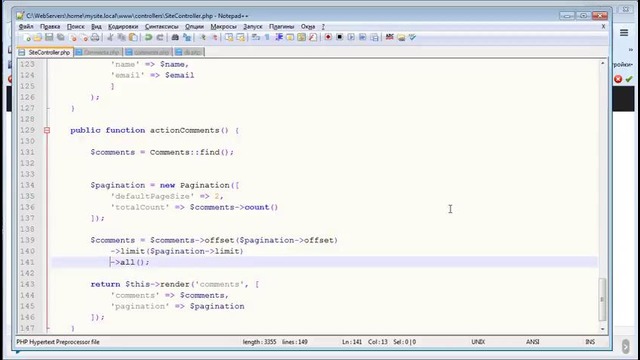This screenshot has height=360, width=640.
Task: Cut selection using the scissors icon
Action: (110, 38)
